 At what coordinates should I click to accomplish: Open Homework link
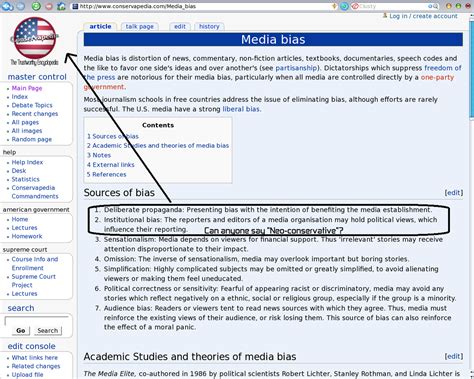coord(27,236)
